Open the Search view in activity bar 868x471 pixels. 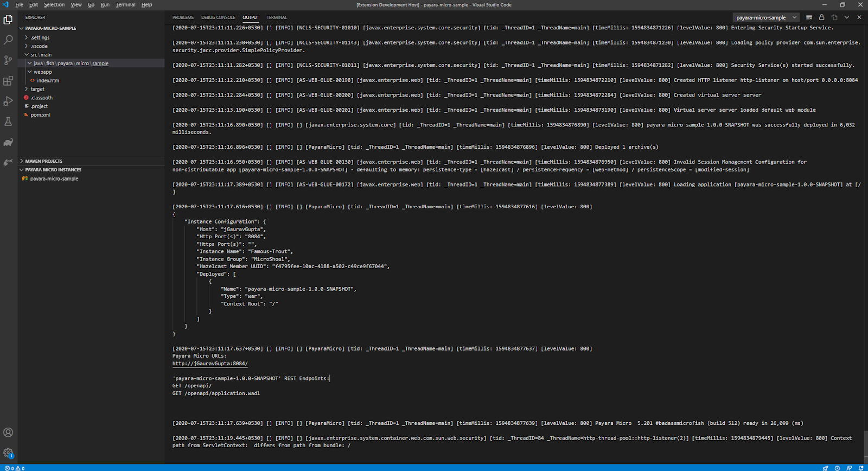[x=8, y=40]
